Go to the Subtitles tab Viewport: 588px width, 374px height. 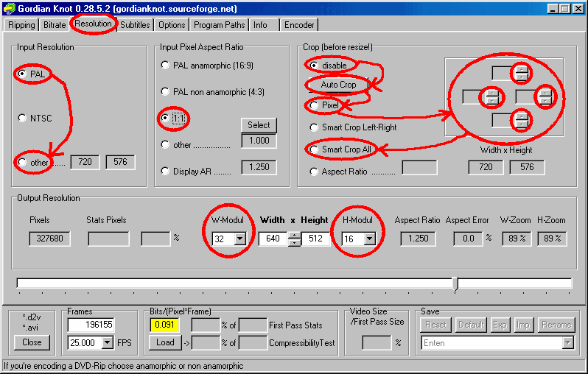coord(135,25)
